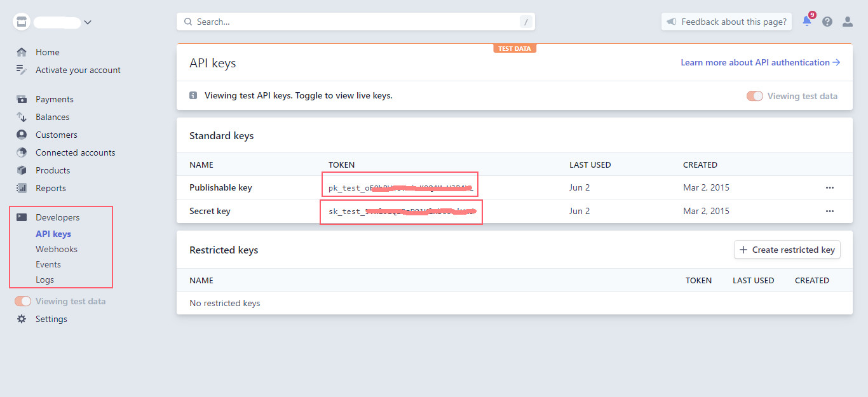Click the Standard keys heading
This screenshot has height=397, width=868.
tap(222, 135)
